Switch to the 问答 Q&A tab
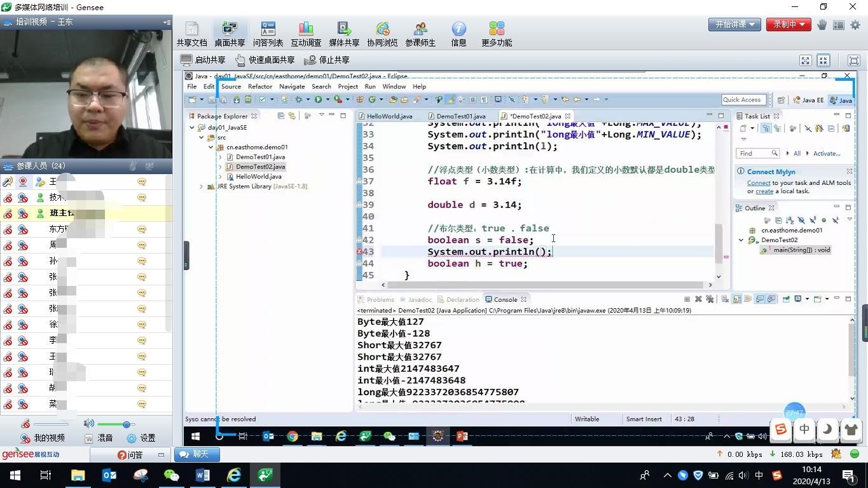 pyautogui.click(x=131, y=455)
